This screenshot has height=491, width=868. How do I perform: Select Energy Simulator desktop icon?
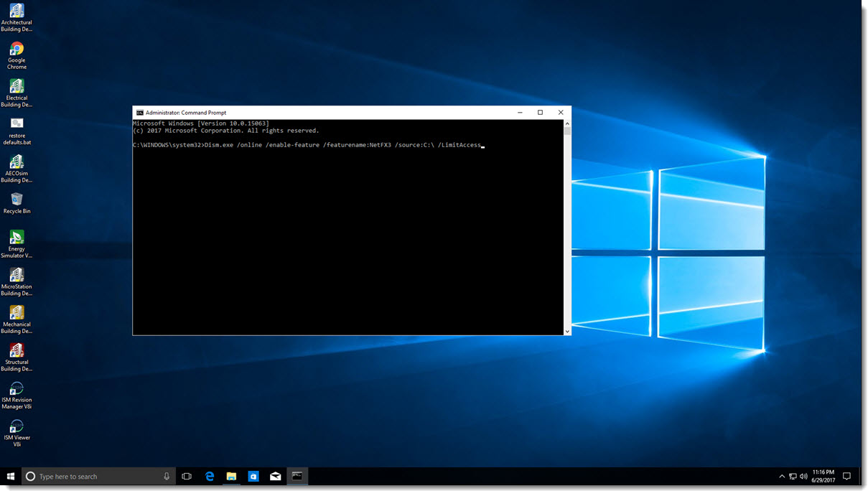click(x=17, y=243)
